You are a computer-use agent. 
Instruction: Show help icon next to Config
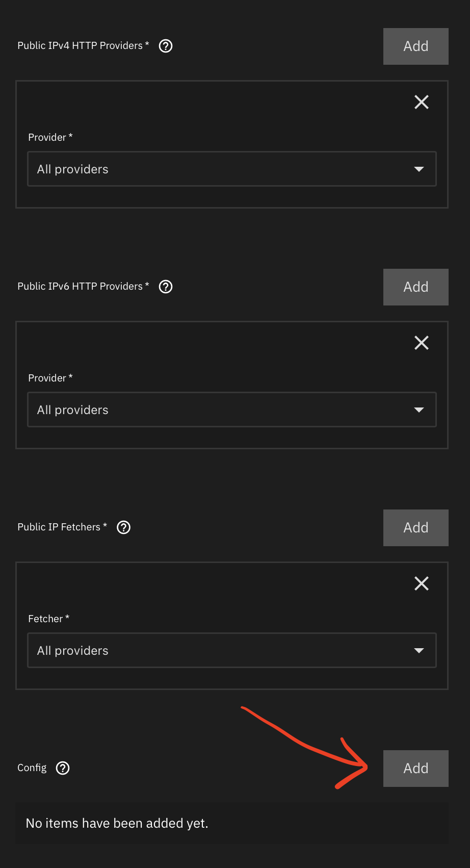click(x=63, y=768)
